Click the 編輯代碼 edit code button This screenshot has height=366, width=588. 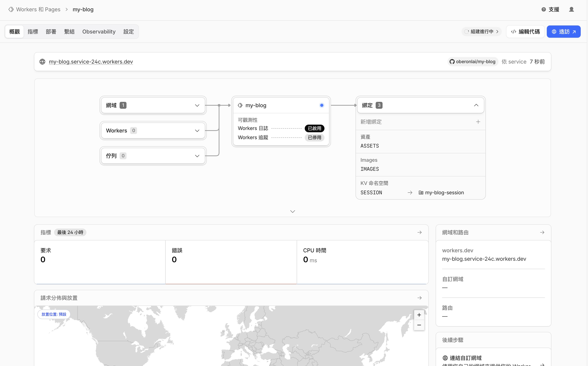click(x=525, y=32)
